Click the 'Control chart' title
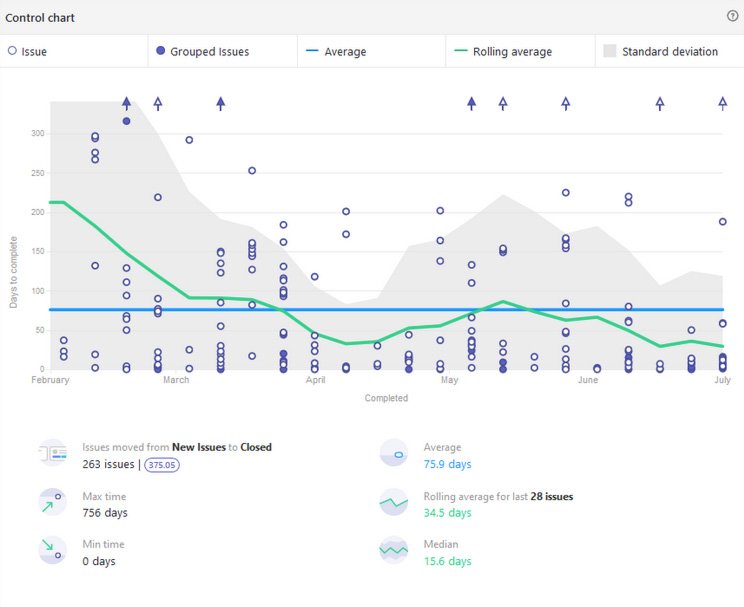 pyautogui.click(x=40, y=18)
